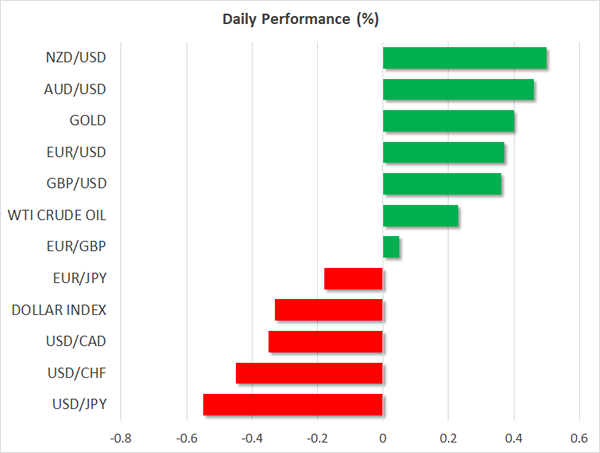This screenshot has height=453, width=600.
Task: Click the small EUR/GBP green bar
Action: 391,247
